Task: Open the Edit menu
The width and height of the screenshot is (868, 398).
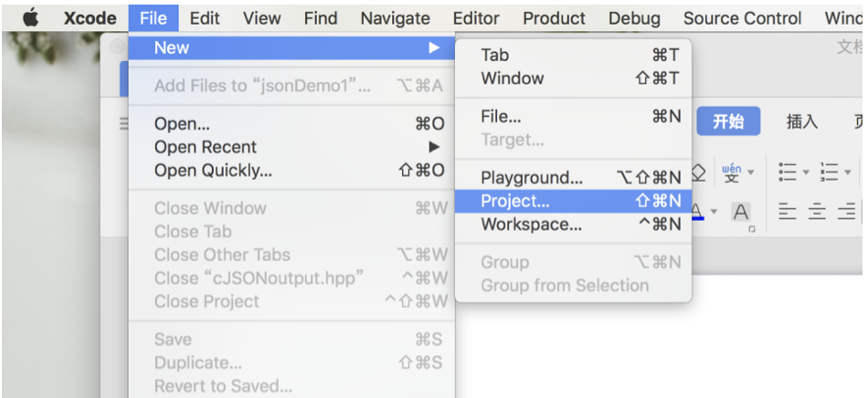Action: pos(205,18)
